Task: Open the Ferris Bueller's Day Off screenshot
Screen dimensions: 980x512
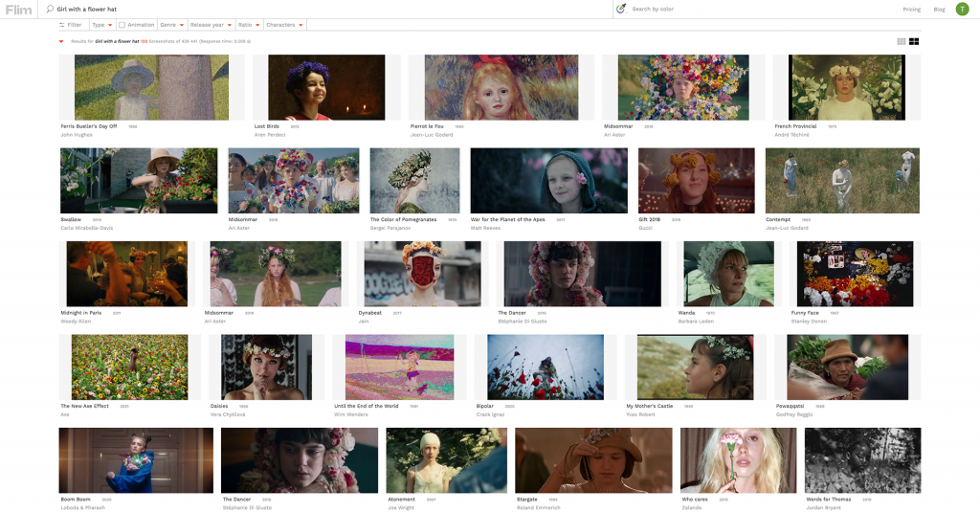Action: coord(151,87)
